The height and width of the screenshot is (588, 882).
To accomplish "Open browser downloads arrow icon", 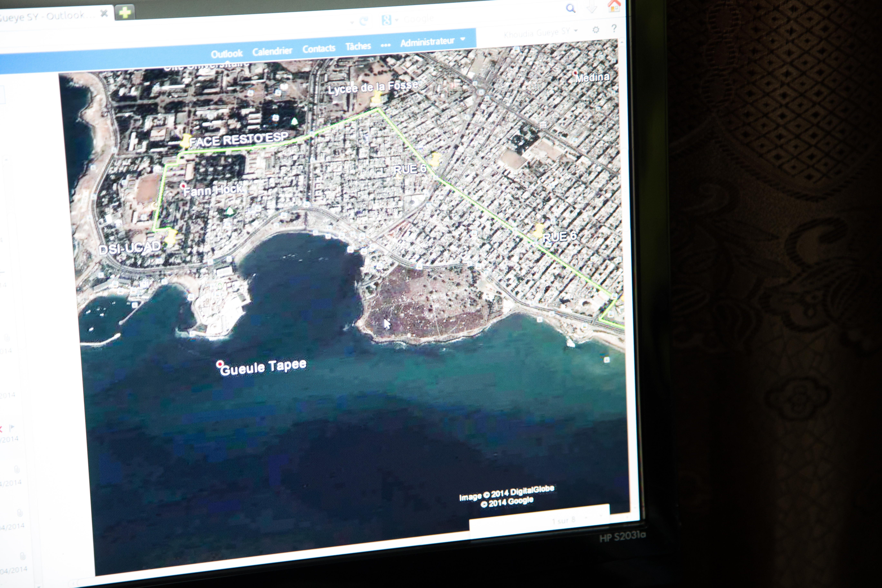I will pyautogui.click(x=592, y=7).
